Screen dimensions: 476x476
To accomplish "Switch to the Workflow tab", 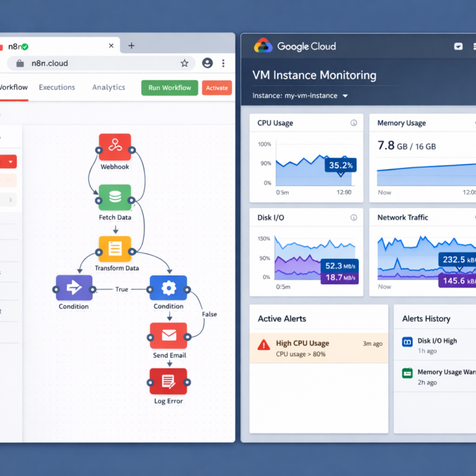I will 14,87.
